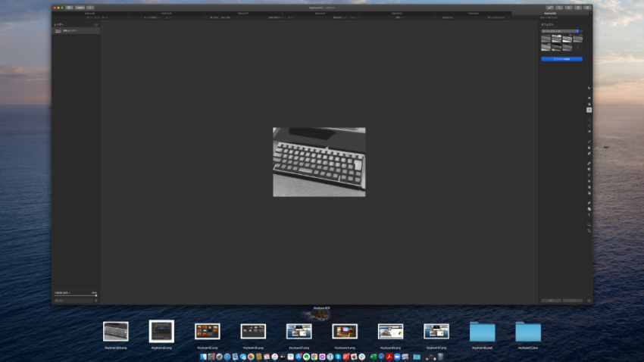Click the first effect preset thumbnail
The image size is (644, 362).
pyautogui.click(x=546, y=39)
